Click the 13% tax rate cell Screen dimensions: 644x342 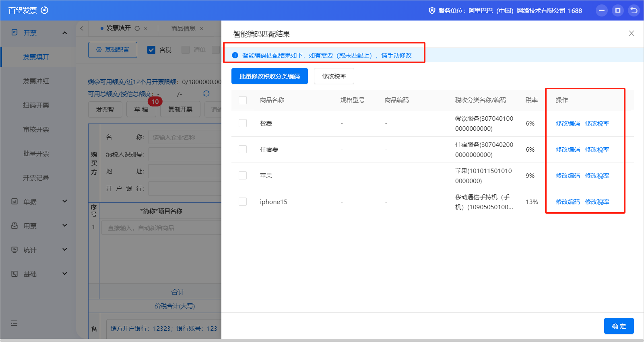click(x=532, y=202)
